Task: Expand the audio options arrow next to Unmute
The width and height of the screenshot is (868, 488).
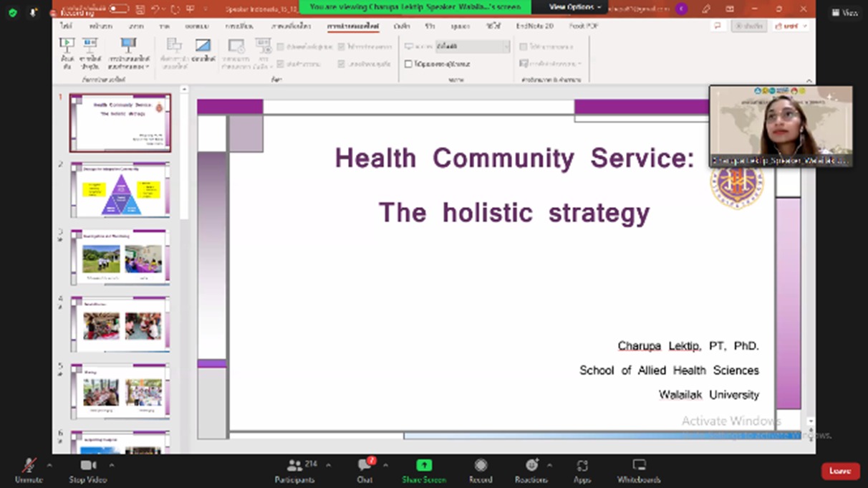Action: (49, 465)
